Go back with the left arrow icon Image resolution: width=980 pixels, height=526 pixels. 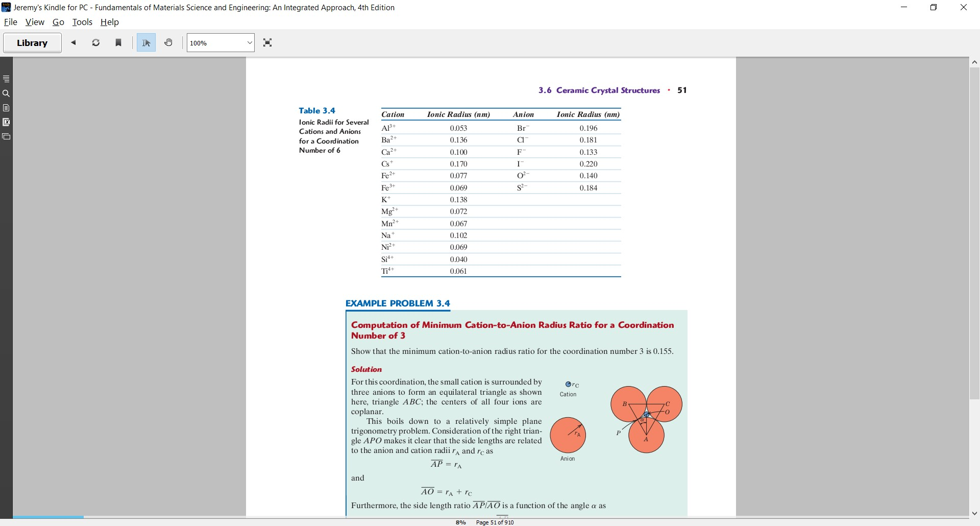[x=73, y=43]
